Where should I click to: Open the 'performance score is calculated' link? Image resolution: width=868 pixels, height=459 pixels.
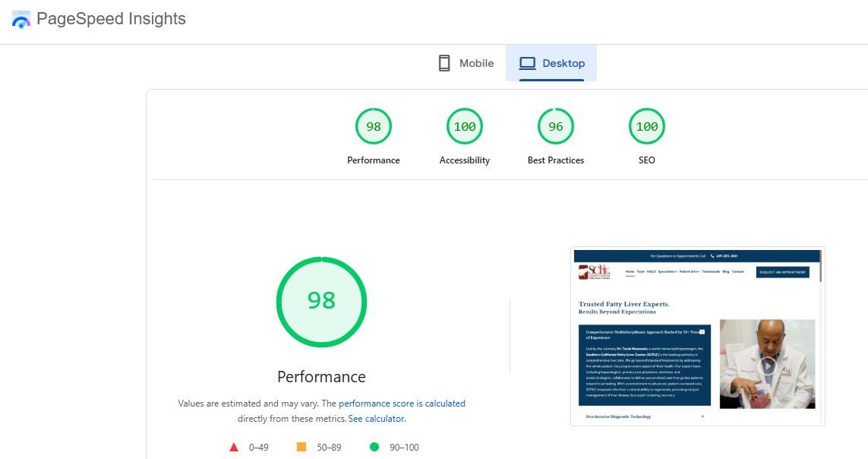tap(402, 404)
